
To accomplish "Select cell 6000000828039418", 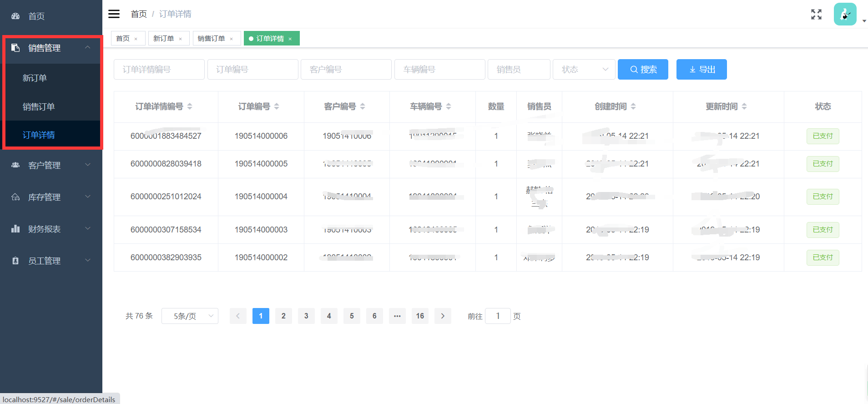I will click(x=166, y=164).
